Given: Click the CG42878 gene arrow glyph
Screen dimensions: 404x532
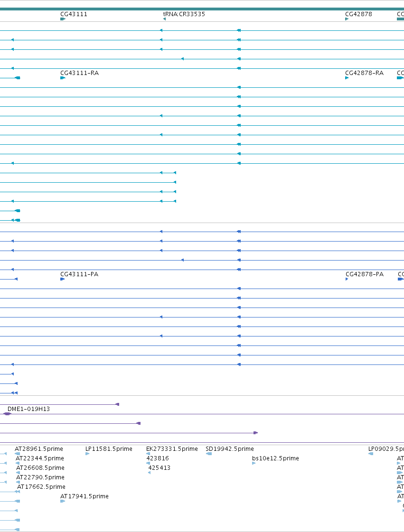Looking at the screenshot, I should coord(347,19).
